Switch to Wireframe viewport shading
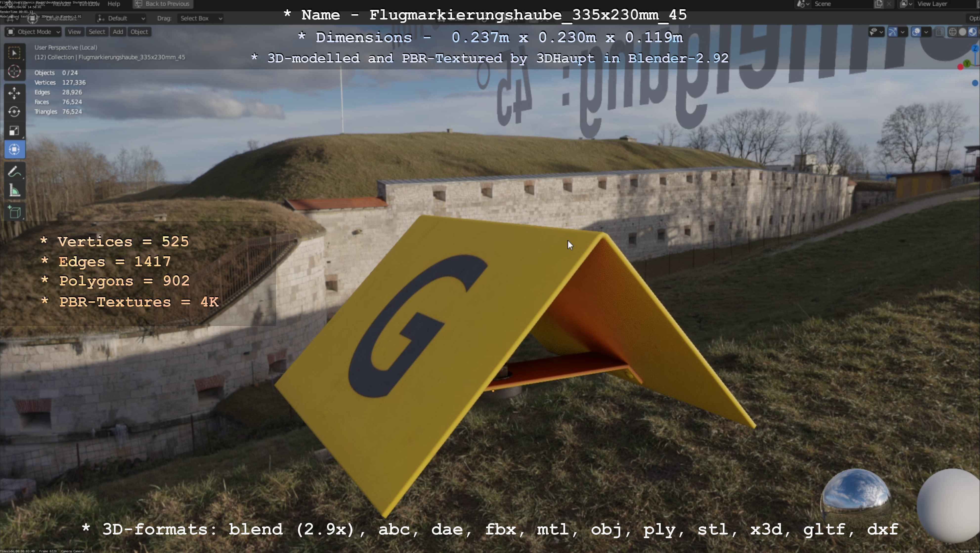The height and width of the screenshot is (553, 980). coord(953,32)
